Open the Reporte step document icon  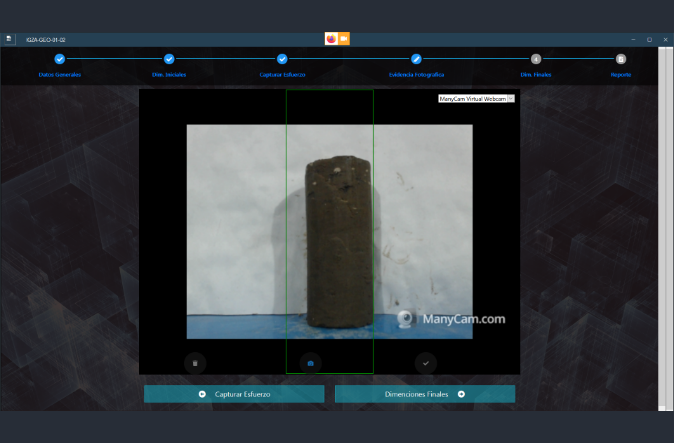[621, 60]
